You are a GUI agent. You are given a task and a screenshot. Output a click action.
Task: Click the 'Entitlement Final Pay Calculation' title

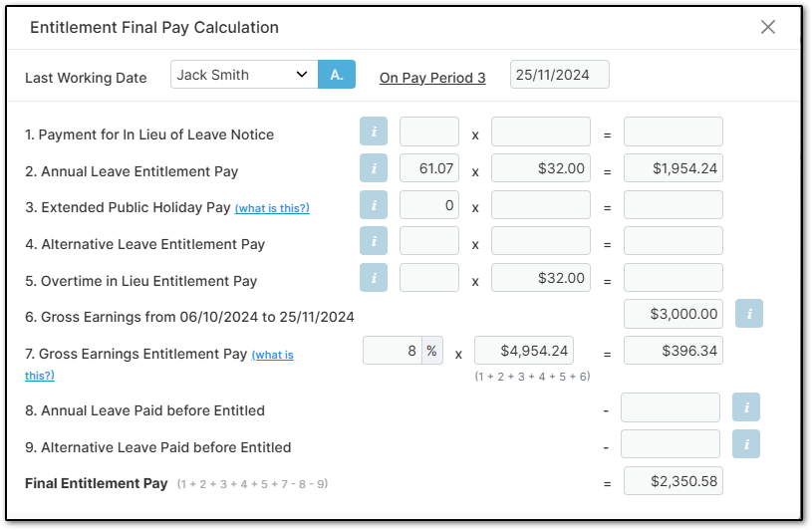154,28
